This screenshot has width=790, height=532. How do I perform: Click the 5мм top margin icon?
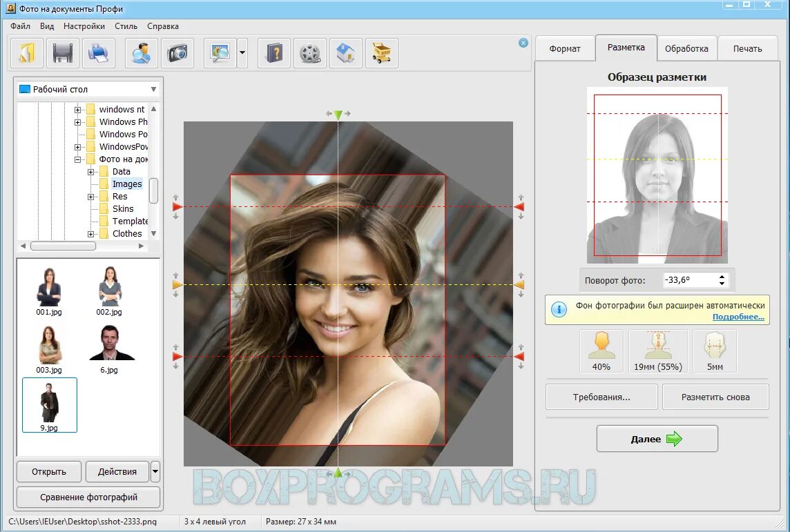715,351
